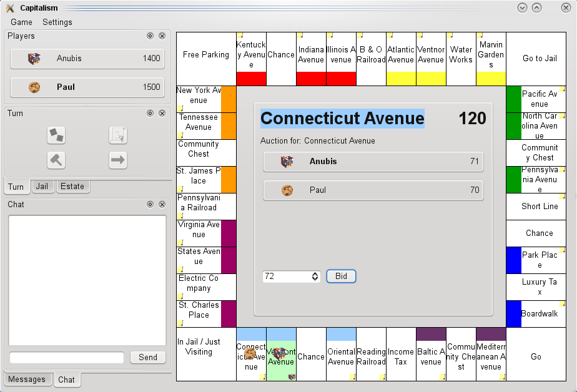Click inside the chat history area
This screenshot has width=577, height=392.
[x=87, y=280]
